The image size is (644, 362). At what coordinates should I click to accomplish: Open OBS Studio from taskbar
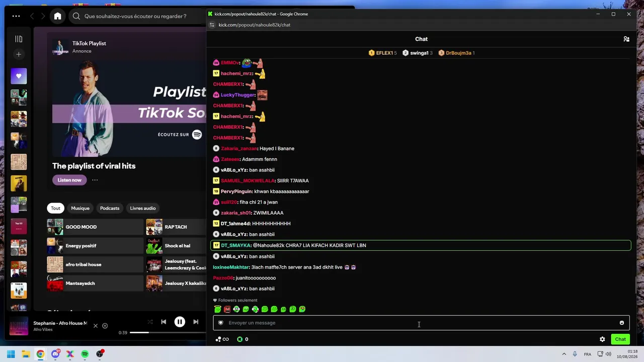[x=100, y=354]
